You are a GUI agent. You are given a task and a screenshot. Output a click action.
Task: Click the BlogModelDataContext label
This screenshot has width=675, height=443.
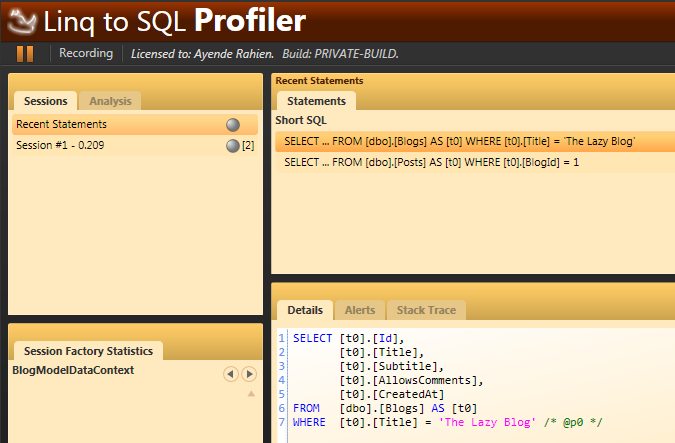click(73, 370)
